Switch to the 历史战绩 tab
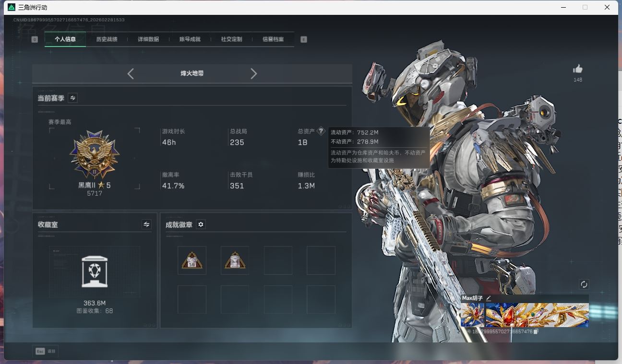The width and height of the screenshot is (622, 364). 107,39
